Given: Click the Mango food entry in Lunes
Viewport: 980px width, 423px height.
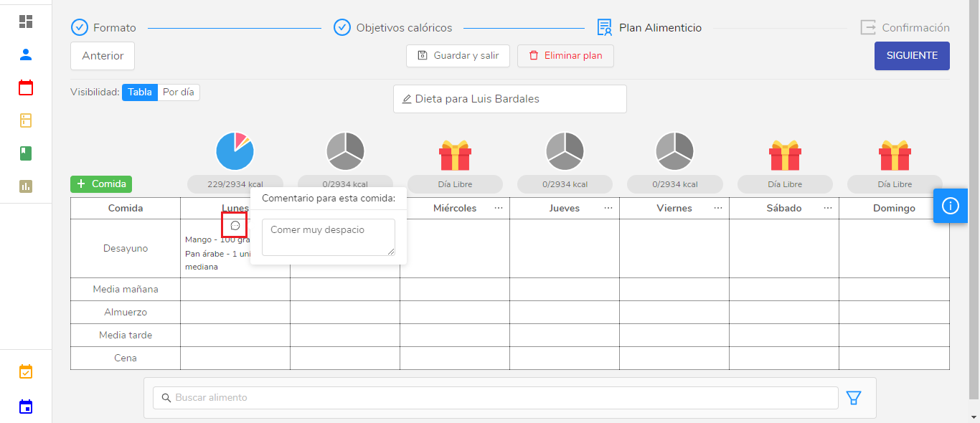Looking at the screenshot, I should pos(217,239).
